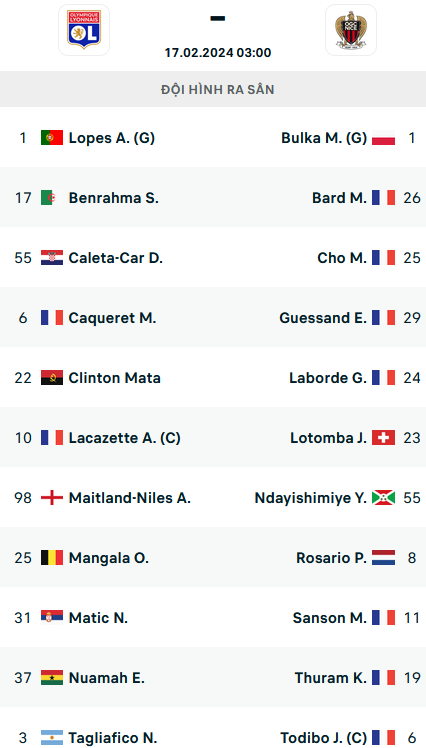Screen dimensions: 426x748
Task: Click Croatia flag beside Caleta-Car D.
Action: [x=52, y=258]
